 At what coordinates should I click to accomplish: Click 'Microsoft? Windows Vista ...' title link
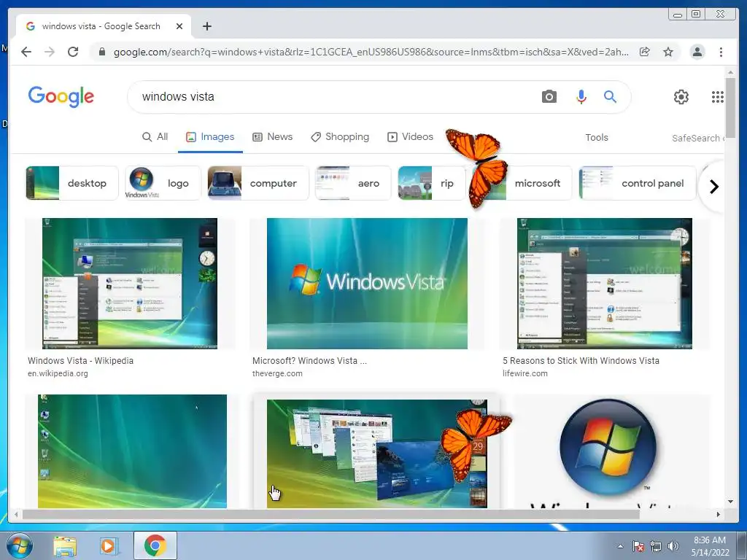coord(309,360)
